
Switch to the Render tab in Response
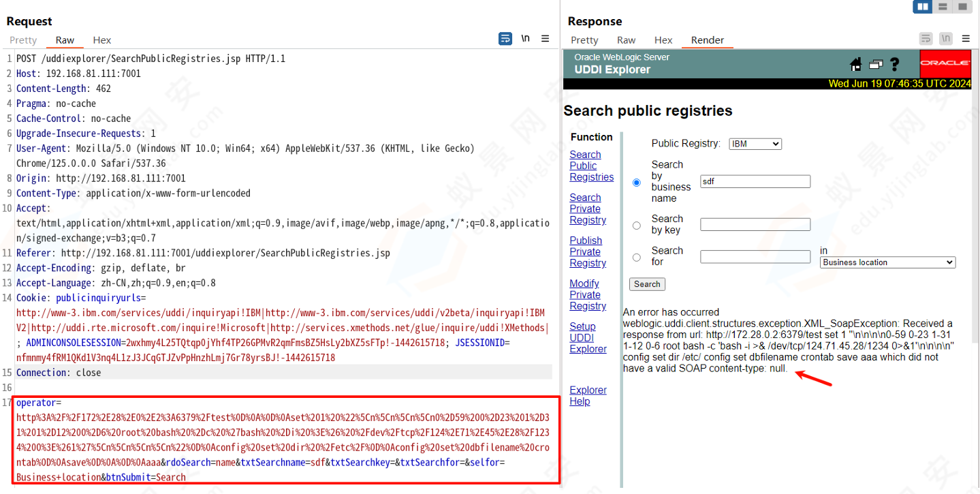point(708,40)
